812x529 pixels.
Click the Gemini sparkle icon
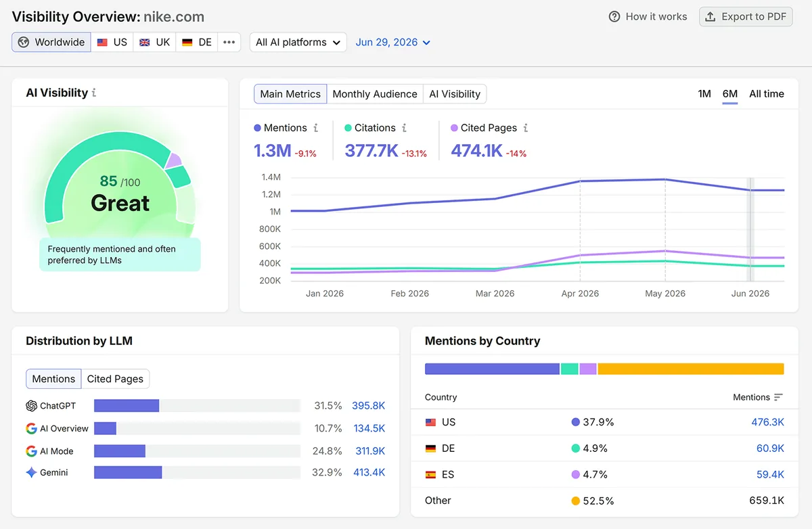point(31,473)
